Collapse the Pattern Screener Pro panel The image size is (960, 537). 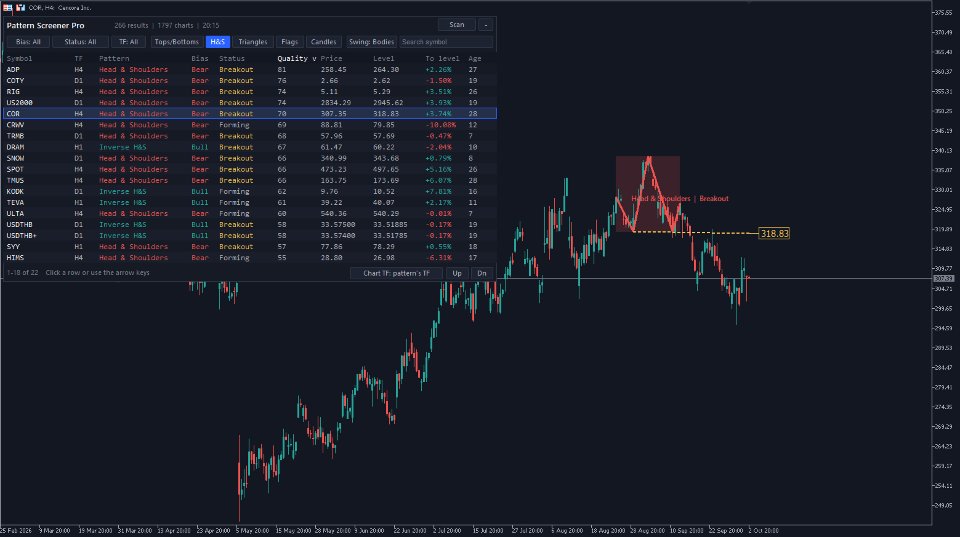[x=486, y=25]
